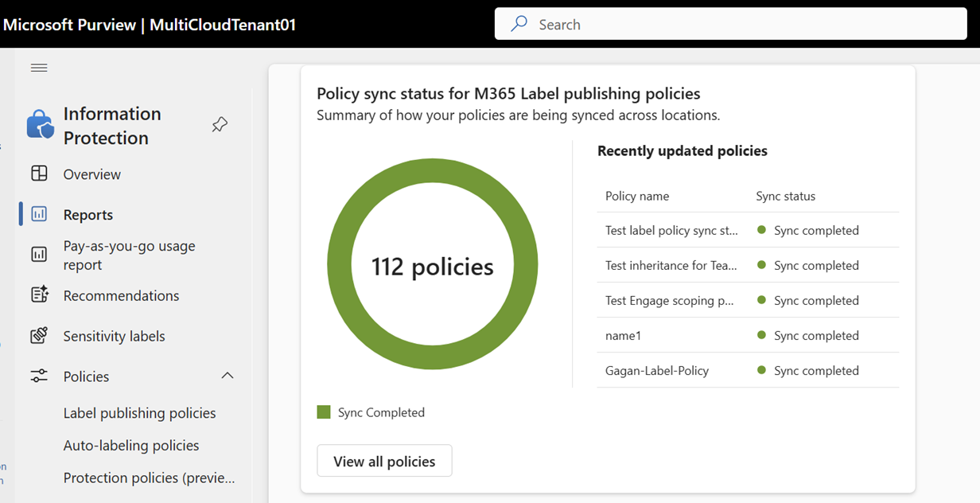980x503 pixels.
Task: Click the View all policies button
Action: pyautogui.click(x=384, y=461)
